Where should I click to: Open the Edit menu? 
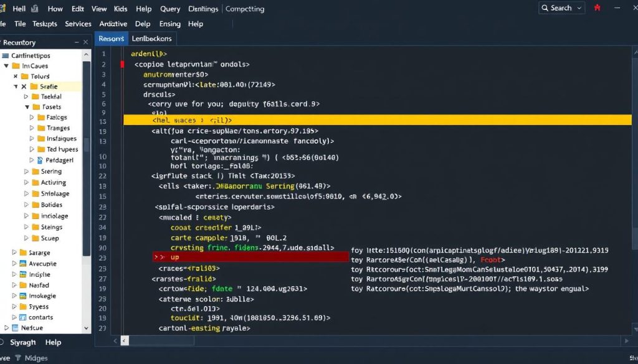[x=77, y=9]
